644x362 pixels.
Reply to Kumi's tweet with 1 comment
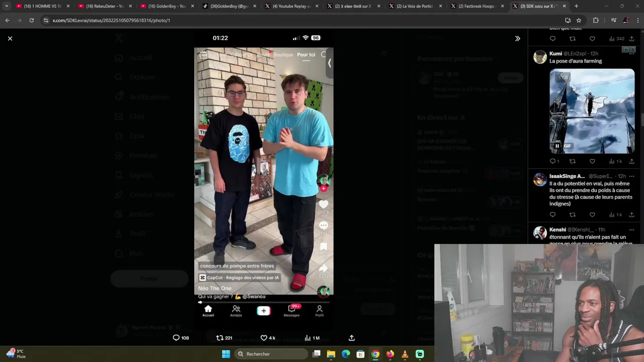[554, 161]
